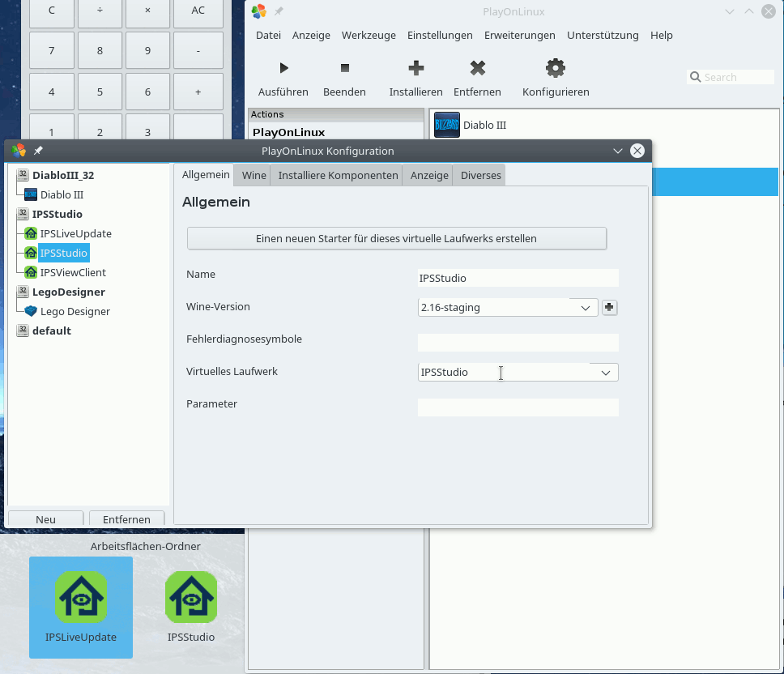Image resolution: width=784 pixels, height=674 pixels.
Task: Click the IPSLiveUpdate house icon in tree
Action: pos(31,233)
